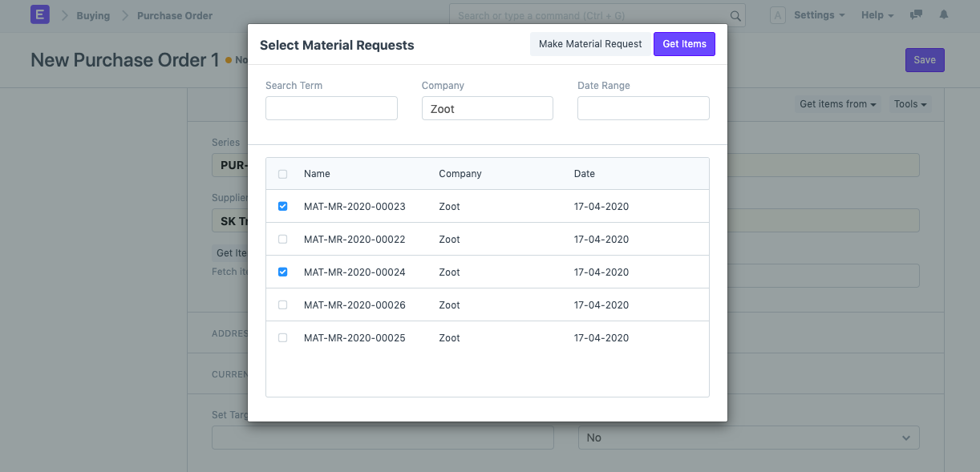Open Purchase Order from the breadcrumb
Image resolution: width=980 pixels, height=472 pixels.
point(173,15)
